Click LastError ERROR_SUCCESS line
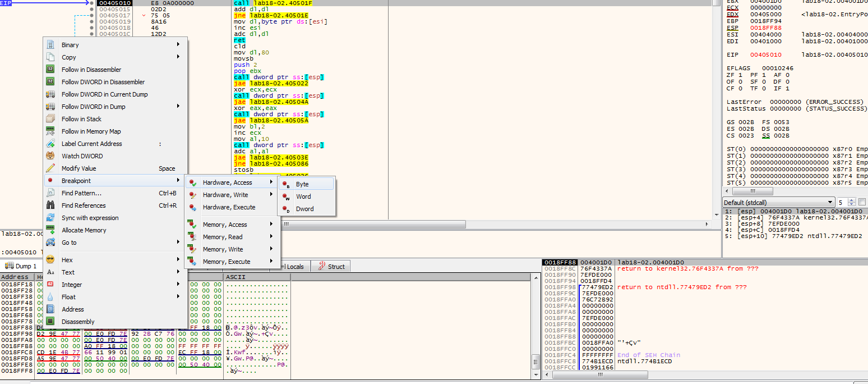Image resolution: width=868 pixels, height=384 pixels. pos(796,102)
